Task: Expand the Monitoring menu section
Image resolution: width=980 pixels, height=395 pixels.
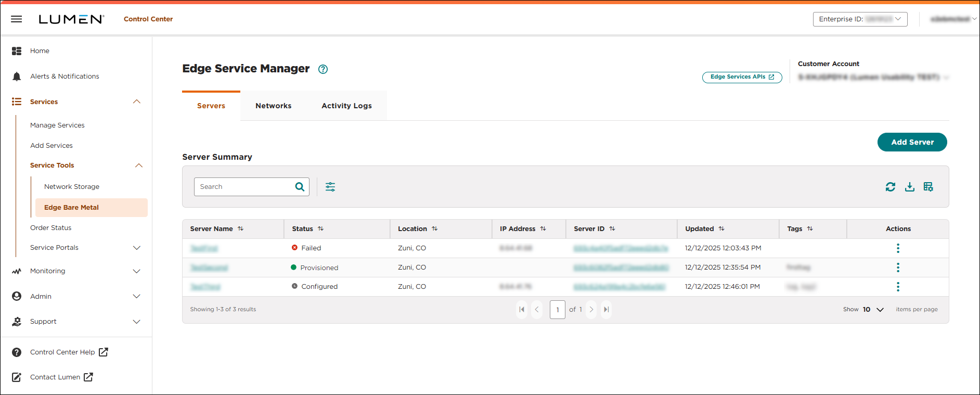Action: pos(137,271)
